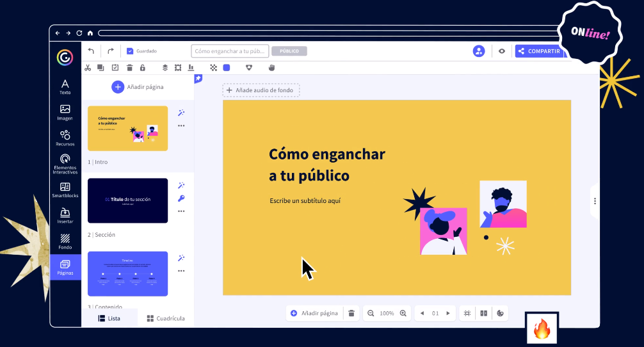Click the redo arrow
The image size is (644, 347).
[111, 51]
